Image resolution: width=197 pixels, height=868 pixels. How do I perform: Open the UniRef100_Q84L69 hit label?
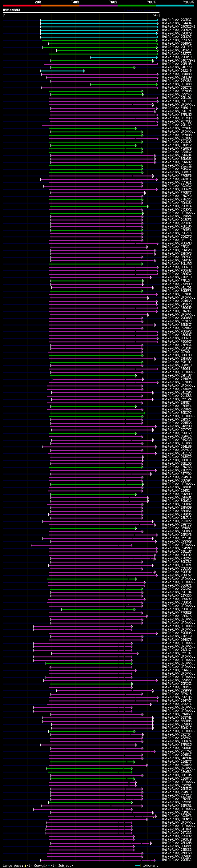tap(177, 447)
